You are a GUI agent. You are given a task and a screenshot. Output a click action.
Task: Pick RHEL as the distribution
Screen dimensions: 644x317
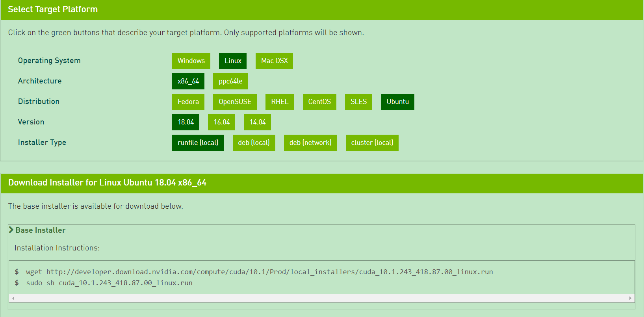coord(280,102)
